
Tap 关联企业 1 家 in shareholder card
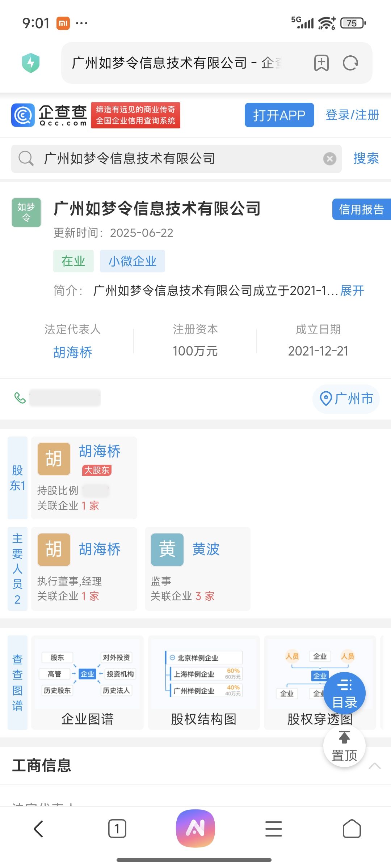pyautogui.click(x=68, y=506)
